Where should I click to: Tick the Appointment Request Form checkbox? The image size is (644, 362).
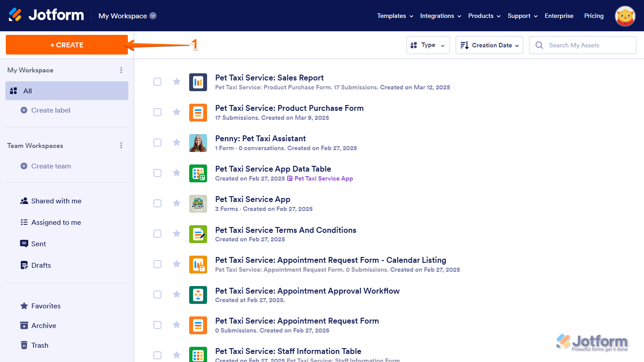tap(157, 325)
